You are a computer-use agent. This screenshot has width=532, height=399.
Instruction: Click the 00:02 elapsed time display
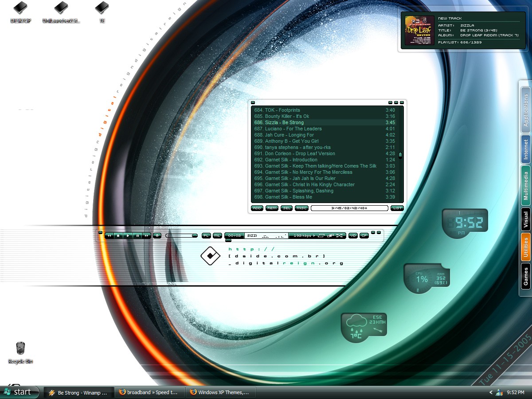click(x=235, y=235)
